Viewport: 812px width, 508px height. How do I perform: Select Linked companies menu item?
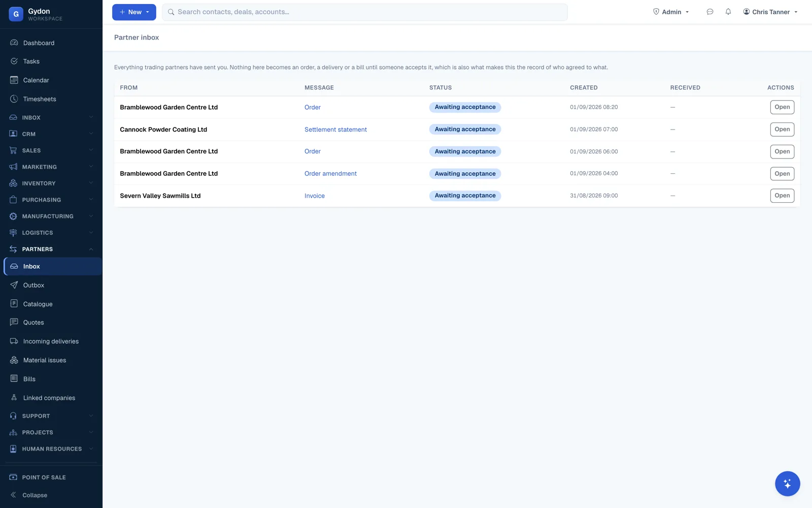49,398
